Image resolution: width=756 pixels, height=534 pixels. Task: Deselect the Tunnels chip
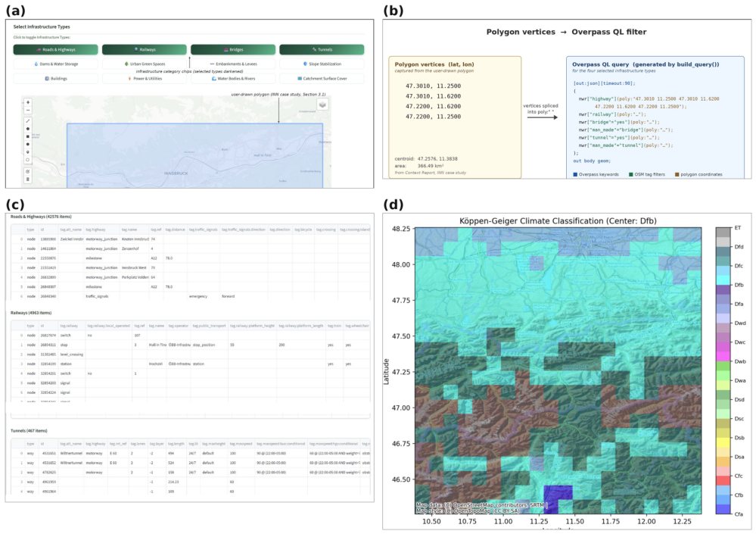tap(322, 49)
